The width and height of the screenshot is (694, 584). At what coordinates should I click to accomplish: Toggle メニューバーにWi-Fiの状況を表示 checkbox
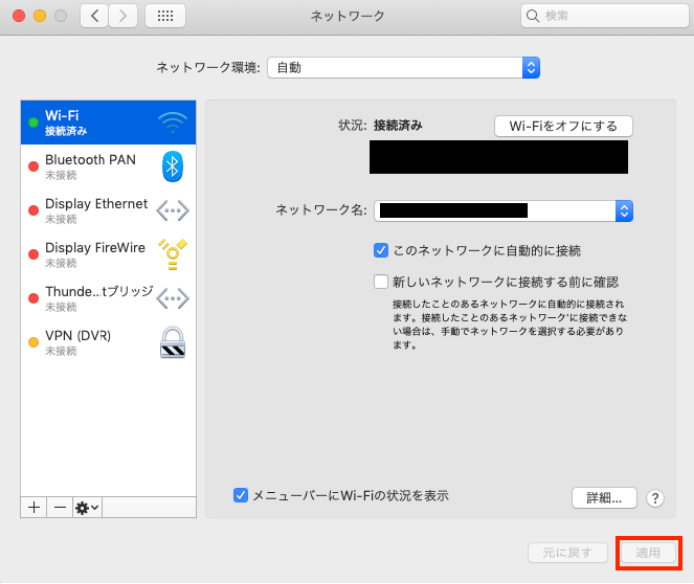click(240, 495)
